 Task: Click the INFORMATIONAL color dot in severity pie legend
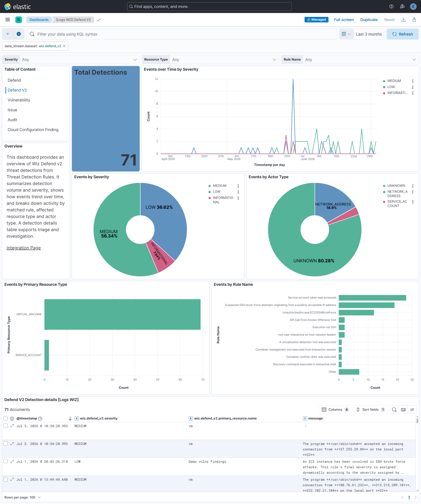point(210,198)
